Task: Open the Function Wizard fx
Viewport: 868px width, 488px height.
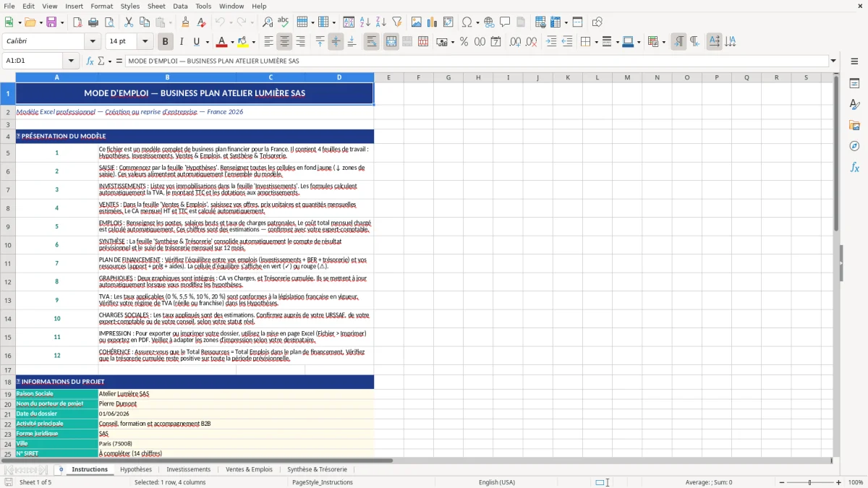Action: (x=90, y=61)
